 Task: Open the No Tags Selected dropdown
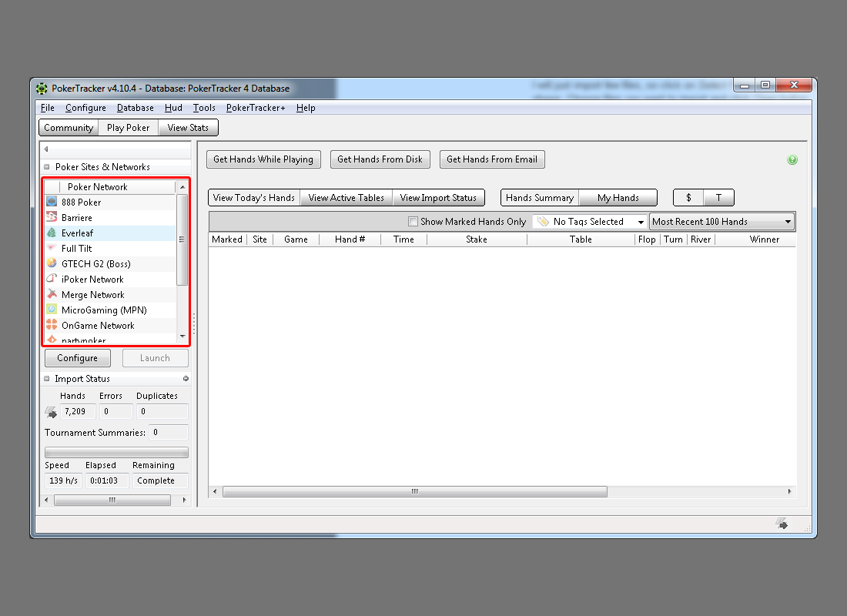[591, 222]
